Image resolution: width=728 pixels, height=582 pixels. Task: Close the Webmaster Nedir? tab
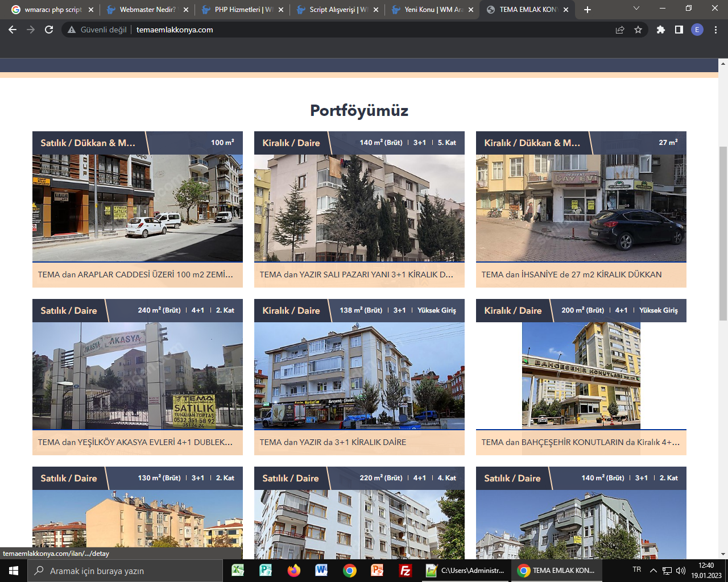[186, 10]
